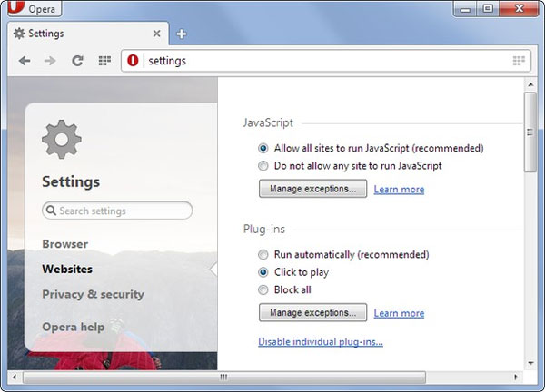
Task: Open Speed Dial grid icon beside reload
Action: [104, 61]
